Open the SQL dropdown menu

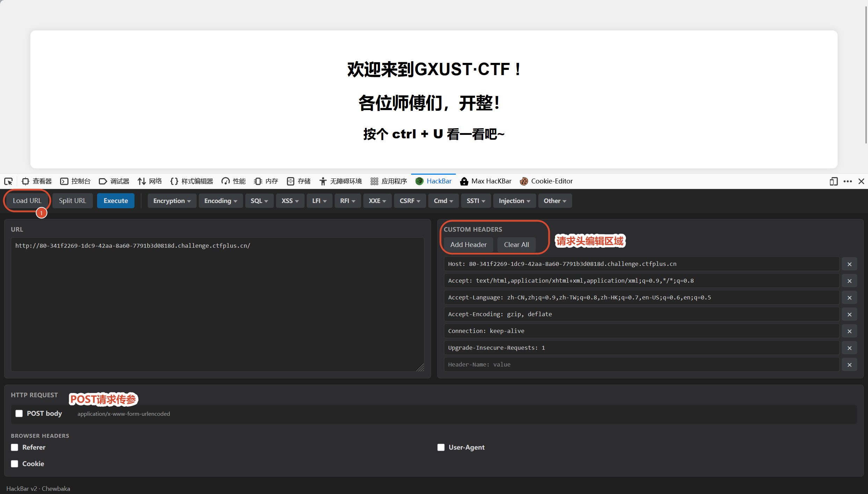tap(259, 201)
